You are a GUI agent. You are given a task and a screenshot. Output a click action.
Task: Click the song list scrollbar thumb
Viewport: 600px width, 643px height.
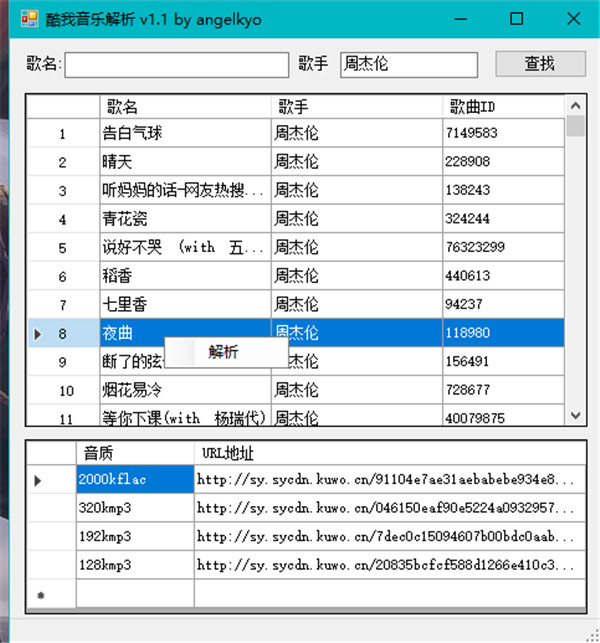(x=575, y=126)
